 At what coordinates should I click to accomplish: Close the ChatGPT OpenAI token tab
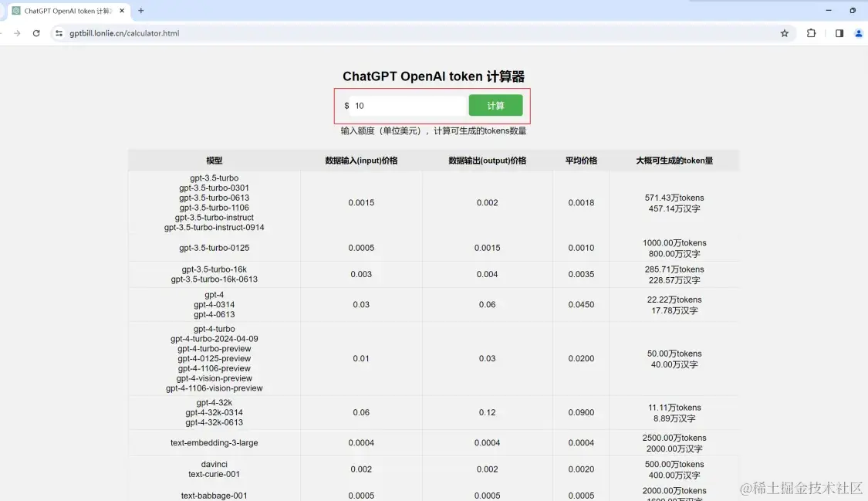[122, 11]
